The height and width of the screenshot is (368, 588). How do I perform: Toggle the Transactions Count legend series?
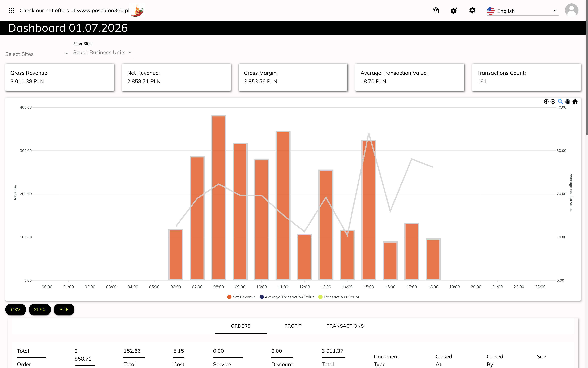pos(339,297)
